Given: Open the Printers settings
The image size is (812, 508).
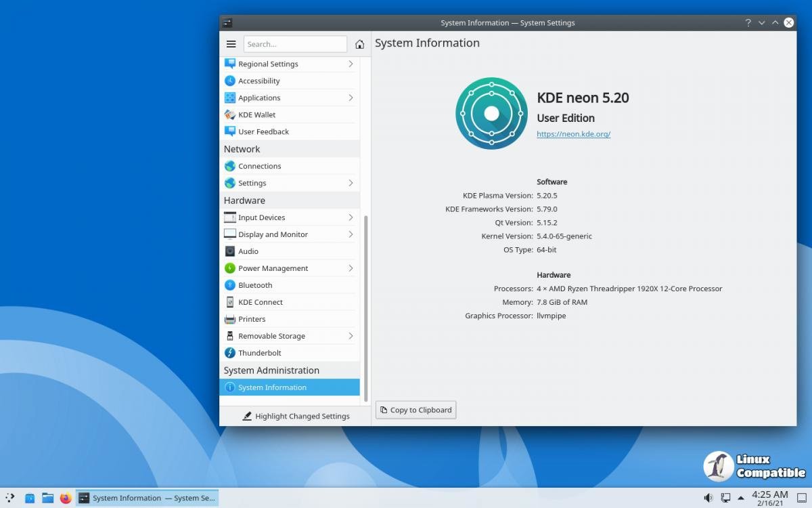Looking at the screenshot, I should [x=252, y=319].
